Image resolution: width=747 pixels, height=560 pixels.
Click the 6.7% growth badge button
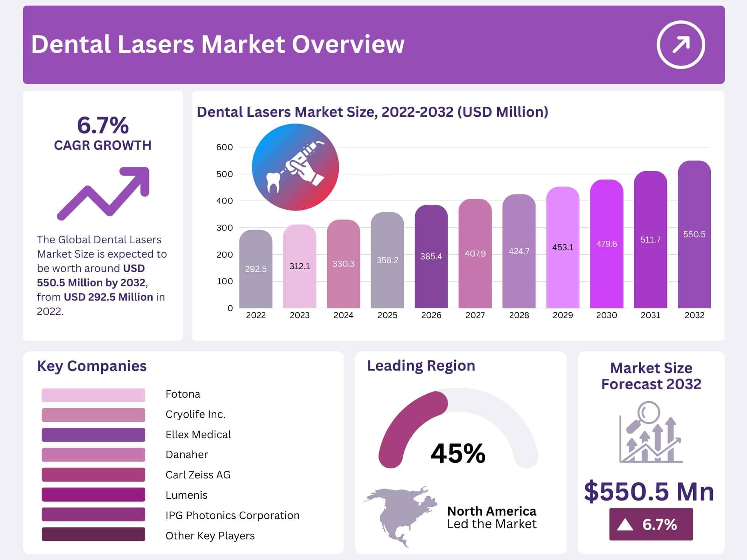651,524
